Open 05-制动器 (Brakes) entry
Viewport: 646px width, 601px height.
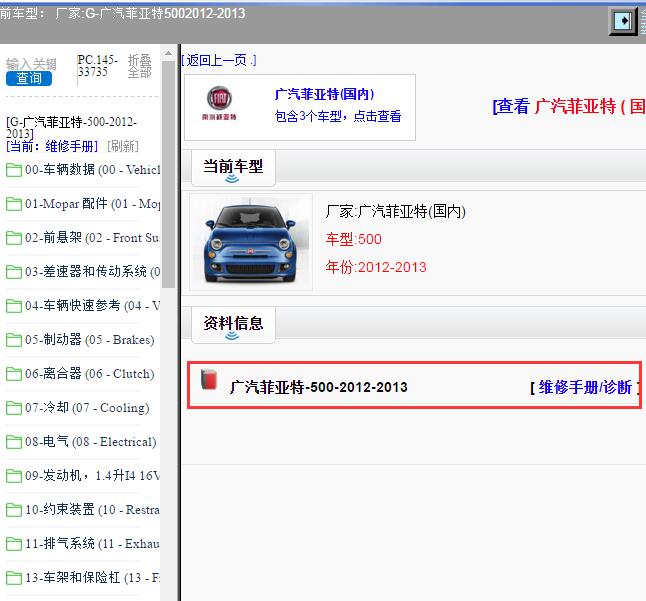point(89,339)
